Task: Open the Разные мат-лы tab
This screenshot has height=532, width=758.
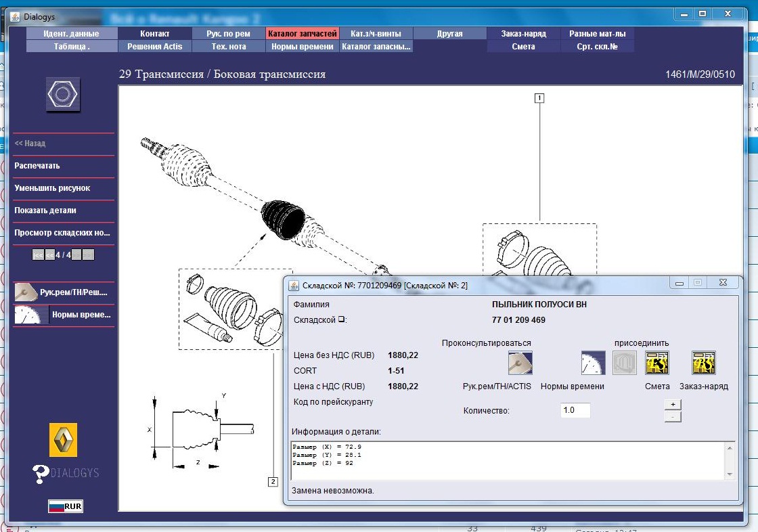Action: (598, 33)
